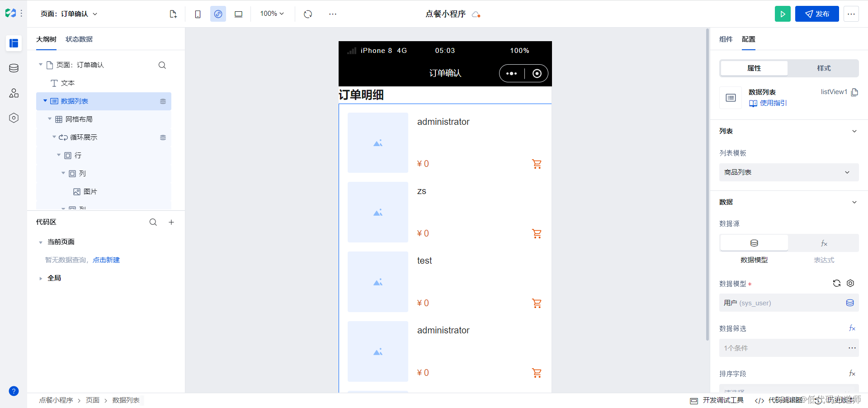Click the cart icon for test item
Image resolution: width=868 pixels, height=408 pixels.
537,303
